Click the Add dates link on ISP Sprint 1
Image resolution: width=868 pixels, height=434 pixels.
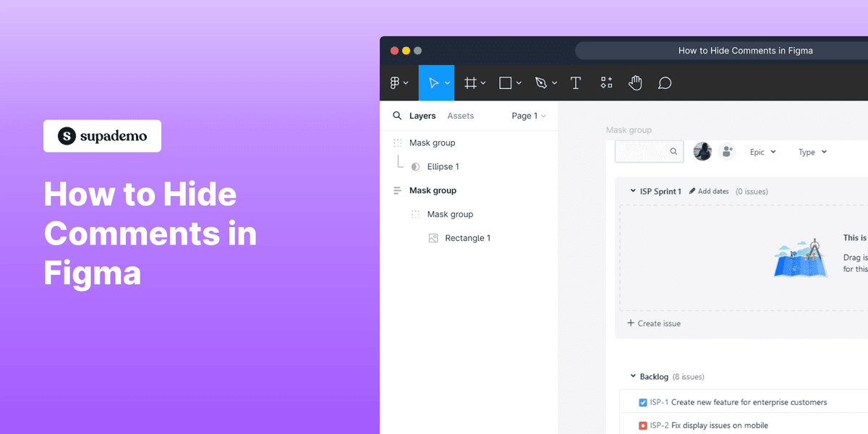click(710, 191)
